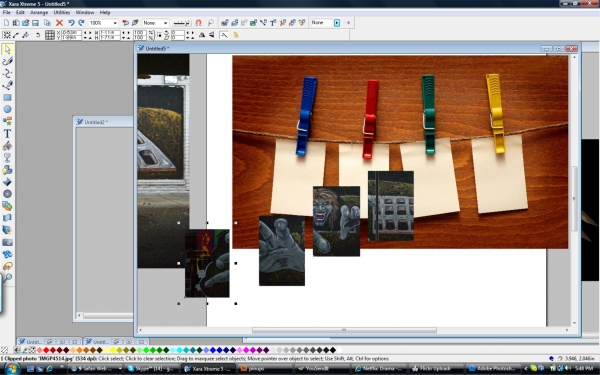The image size is (600, 375).
Task: Select the Bevel tool
Action: 7,182
